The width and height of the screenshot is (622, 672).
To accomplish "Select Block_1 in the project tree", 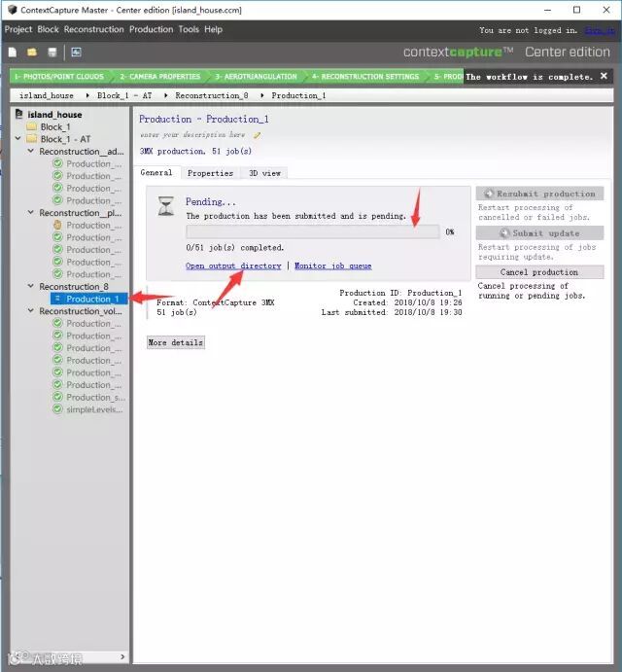I will click(x=55, y=126).
